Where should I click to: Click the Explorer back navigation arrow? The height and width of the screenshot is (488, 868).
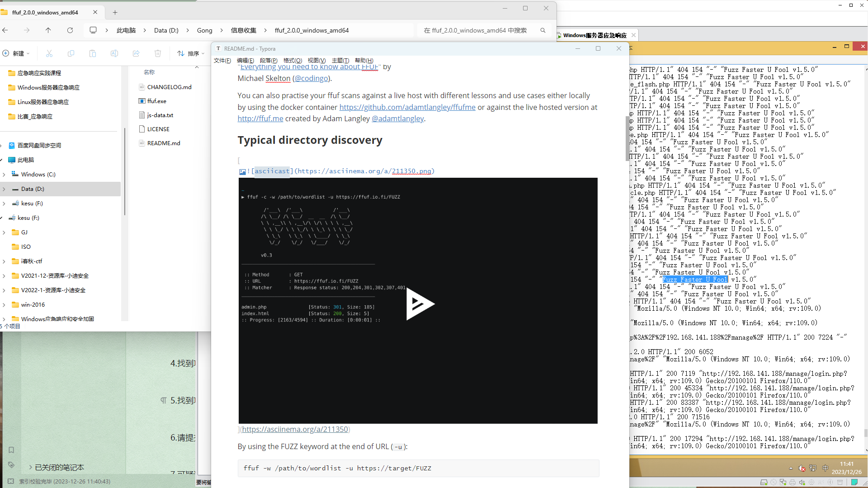(5, 30)
